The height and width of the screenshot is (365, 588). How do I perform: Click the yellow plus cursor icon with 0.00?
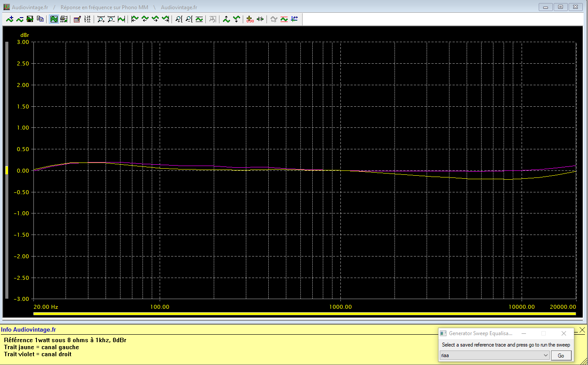point(250,19)
